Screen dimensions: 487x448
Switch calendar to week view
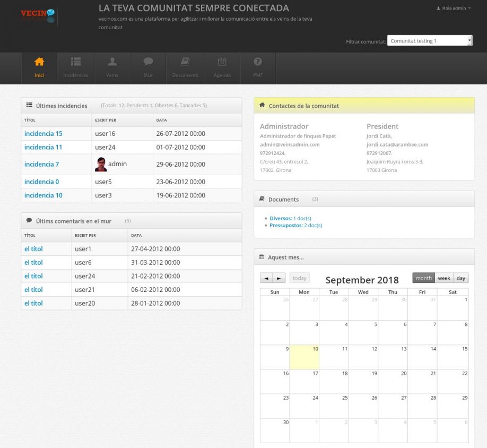pos(444,278)
